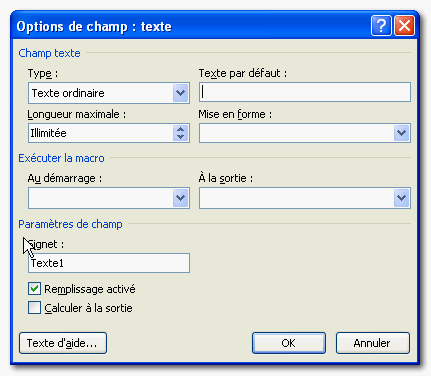Click the Texte d'aide... button
The image size is (431, 376).
click(63, 343)
